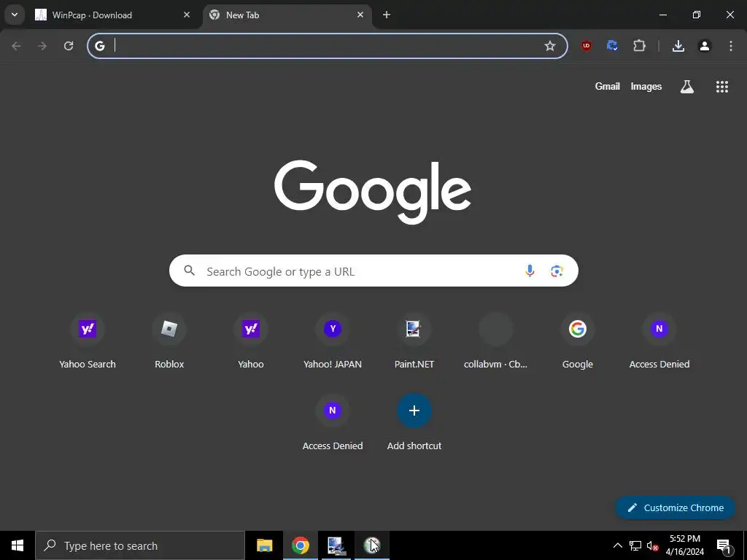Click the magnifier icon in the Google search box
This screenshot has width=747, height=560.
point(190,271)
